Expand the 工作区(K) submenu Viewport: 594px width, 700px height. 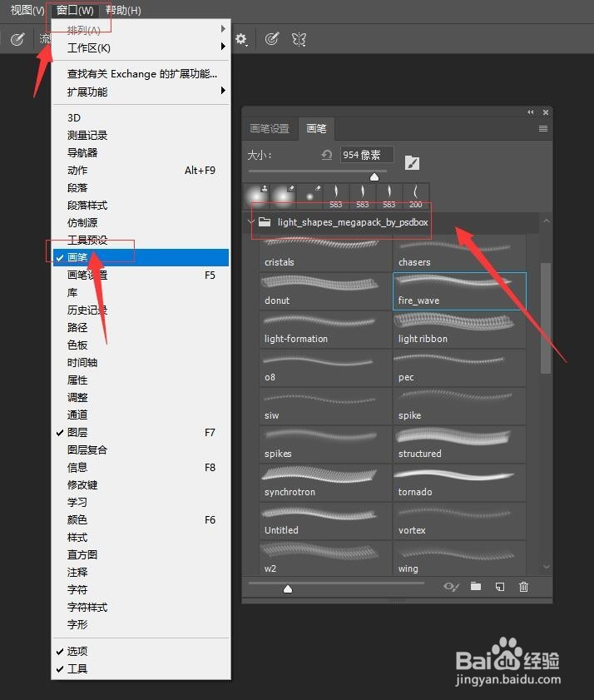pyautogui.click(x=141, y=47)
